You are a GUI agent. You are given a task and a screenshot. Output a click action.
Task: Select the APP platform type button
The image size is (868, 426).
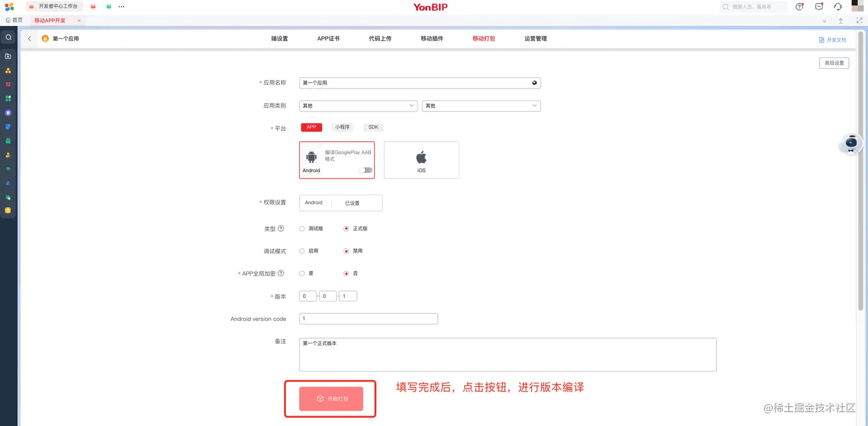tap(311, 127)
